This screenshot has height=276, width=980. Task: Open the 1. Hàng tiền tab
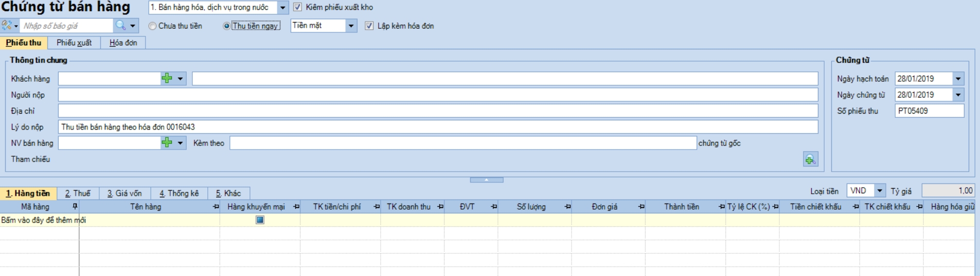[28, 193]
